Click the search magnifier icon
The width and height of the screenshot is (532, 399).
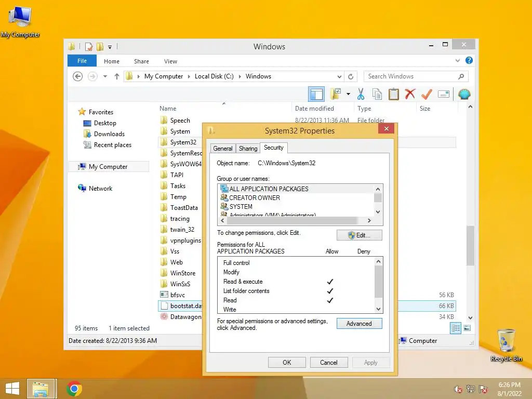[461, 76]
